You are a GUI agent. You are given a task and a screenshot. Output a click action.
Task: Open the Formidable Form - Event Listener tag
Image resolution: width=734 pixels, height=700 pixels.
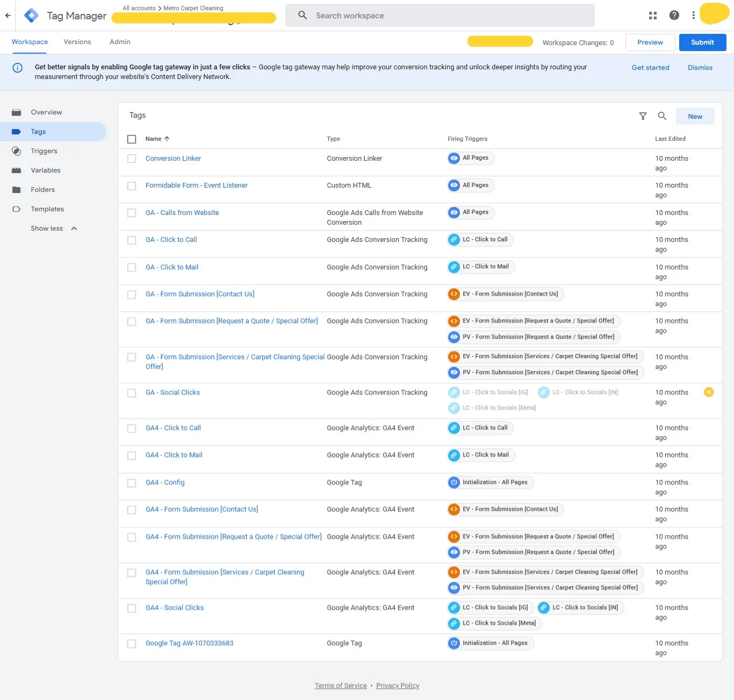[197, 185]
